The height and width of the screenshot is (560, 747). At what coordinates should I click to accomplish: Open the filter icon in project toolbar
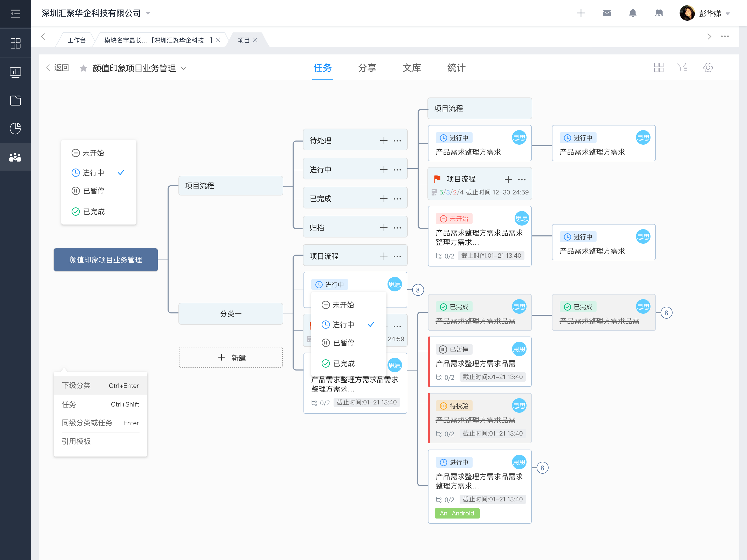(x=682, y=67)
